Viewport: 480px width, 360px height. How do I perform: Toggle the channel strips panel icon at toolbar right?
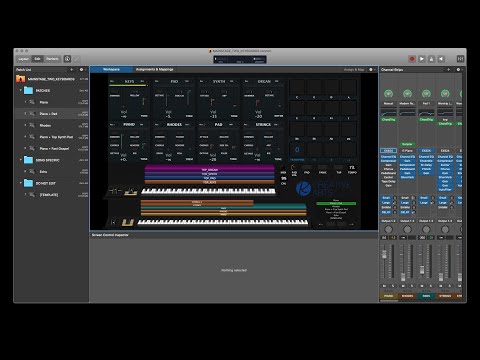(x=460, y=59)
